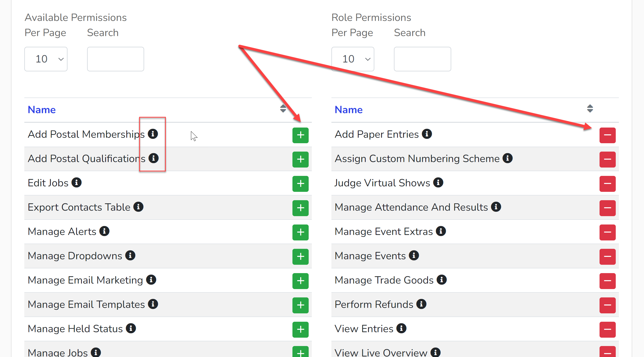This screenshot has height=357, width=644.
Task: Remove the Judge Virtual Shows permission
Action: (x=607, y=184)
